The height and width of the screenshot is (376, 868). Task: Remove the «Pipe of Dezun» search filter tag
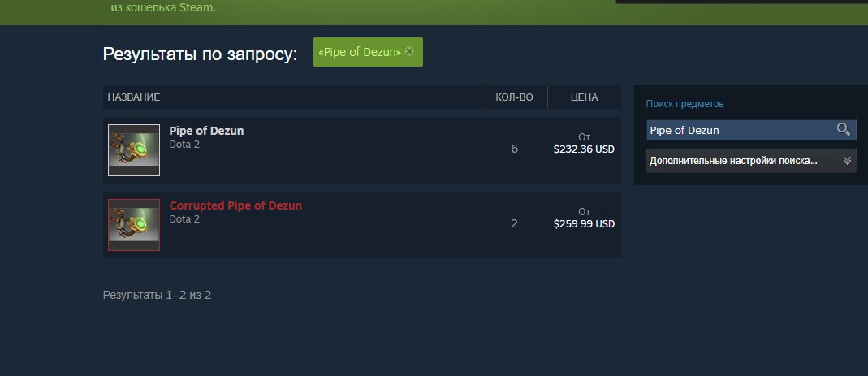409,52
